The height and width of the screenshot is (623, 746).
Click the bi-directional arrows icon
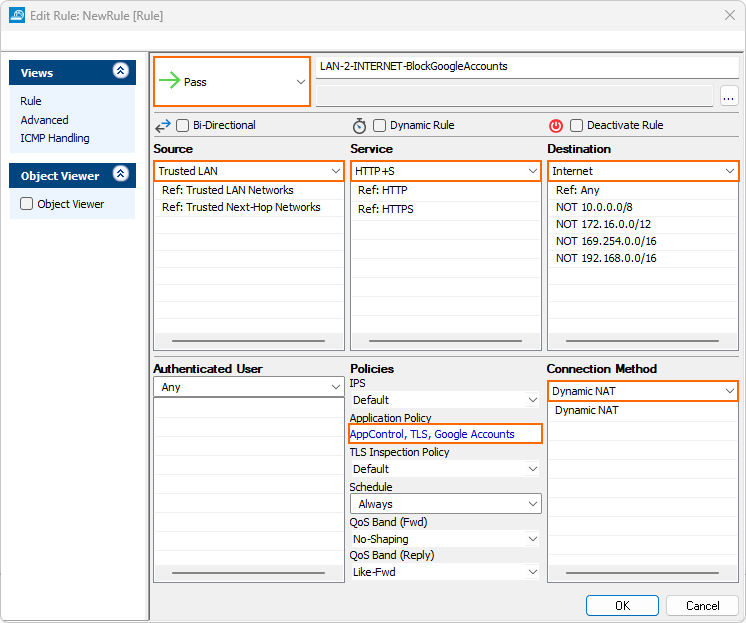163,126
